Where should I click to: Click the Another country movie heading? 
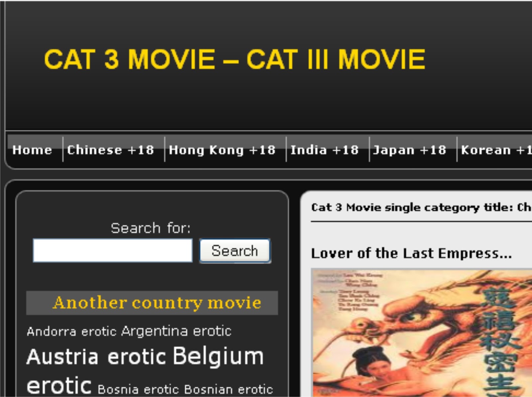click(157, 303)
